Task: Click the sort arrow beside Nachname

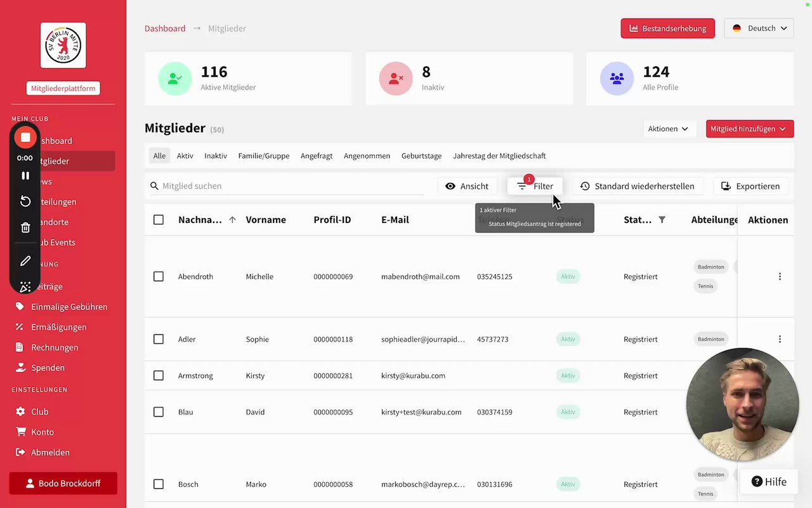Action: click(232, 220)
